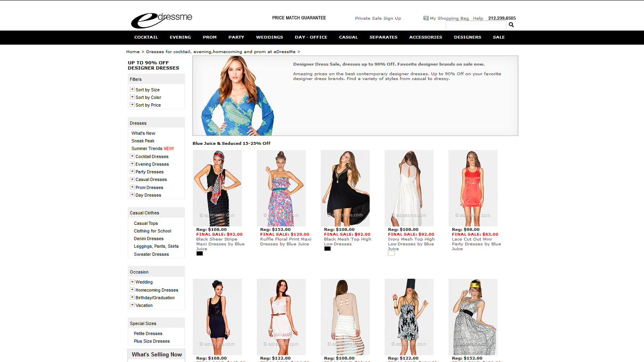Select black swatch under Black Sheer Stripe

point(200,253)
